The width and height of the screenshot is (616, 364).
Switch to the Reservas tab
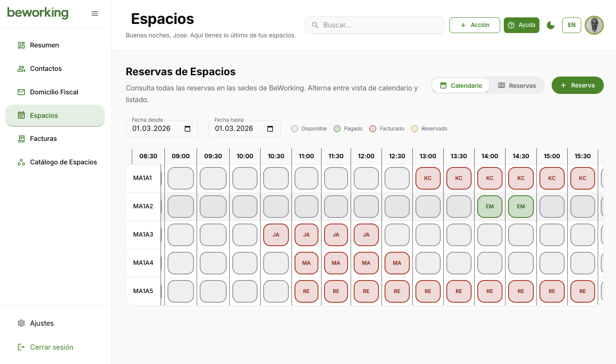click(x=517, y=85)
